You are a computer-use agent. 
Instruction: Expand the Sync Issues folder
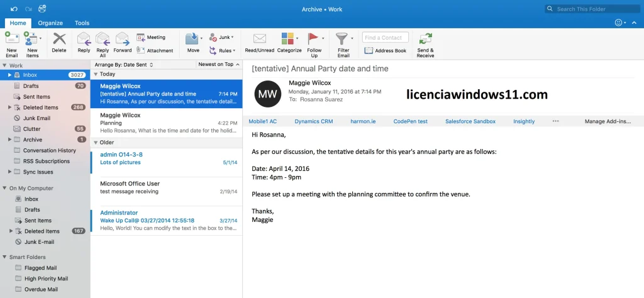tap(9, 172)
